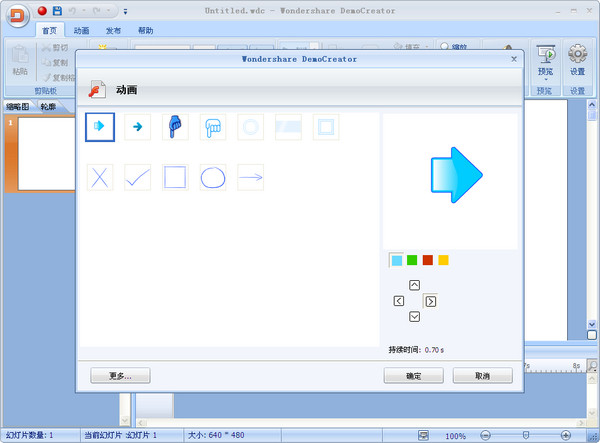Click the undo arrow in quick access
This screenshot has width=600, height=443.
click(x=72, y=11)
